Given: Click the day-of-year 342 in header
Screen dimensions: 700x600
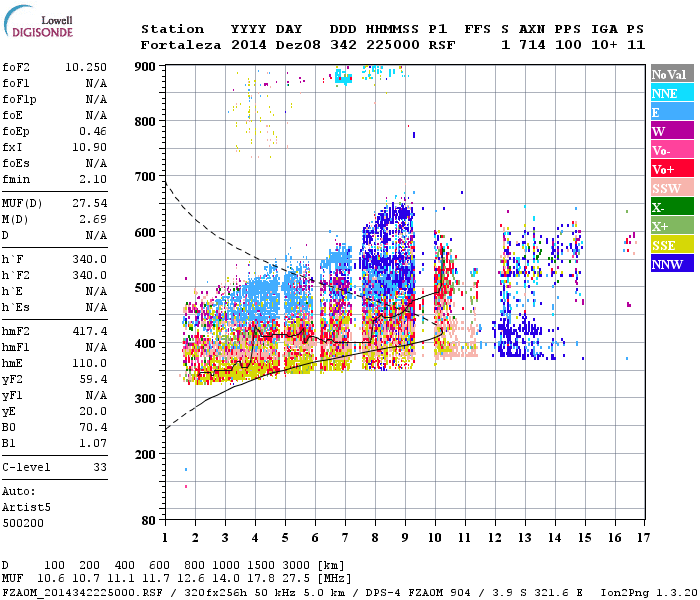Looking at the screenshot, I should point(343,45).
